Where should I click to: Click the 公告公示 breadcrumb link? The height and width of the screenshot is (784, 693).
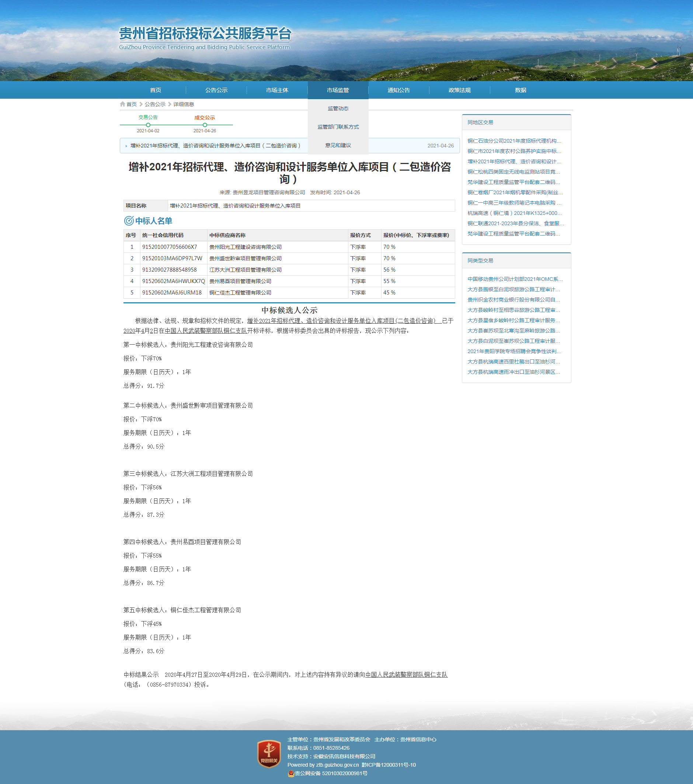click(x=155, y=104)
